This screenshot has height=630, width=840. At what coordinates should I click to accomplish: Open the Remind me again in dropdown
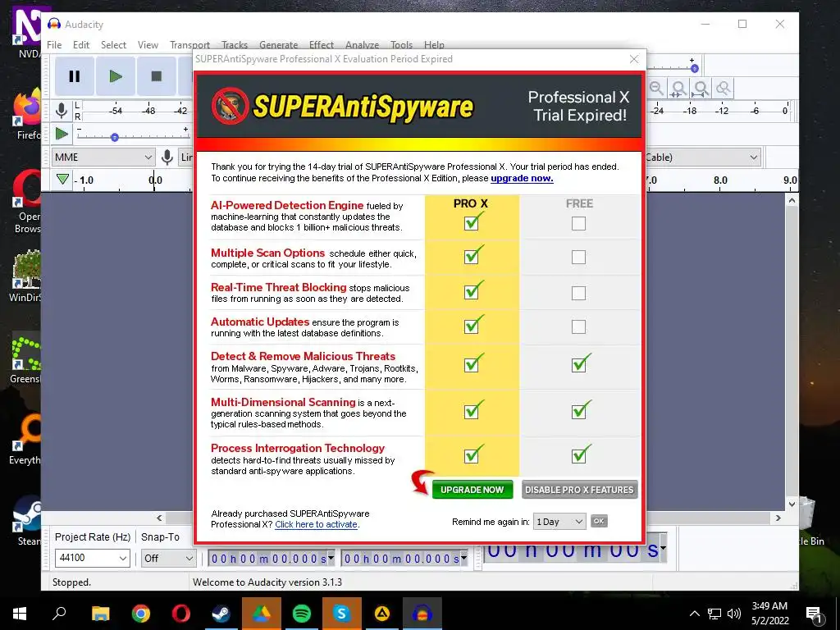(x=559, y=521)
